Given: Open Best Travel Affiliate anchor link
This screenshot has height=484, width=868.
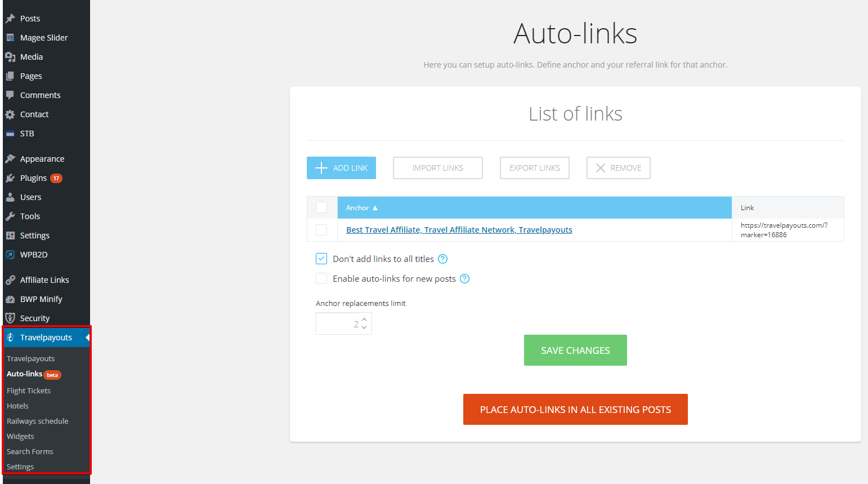Looking at the screenshot, I should point(459,230).
